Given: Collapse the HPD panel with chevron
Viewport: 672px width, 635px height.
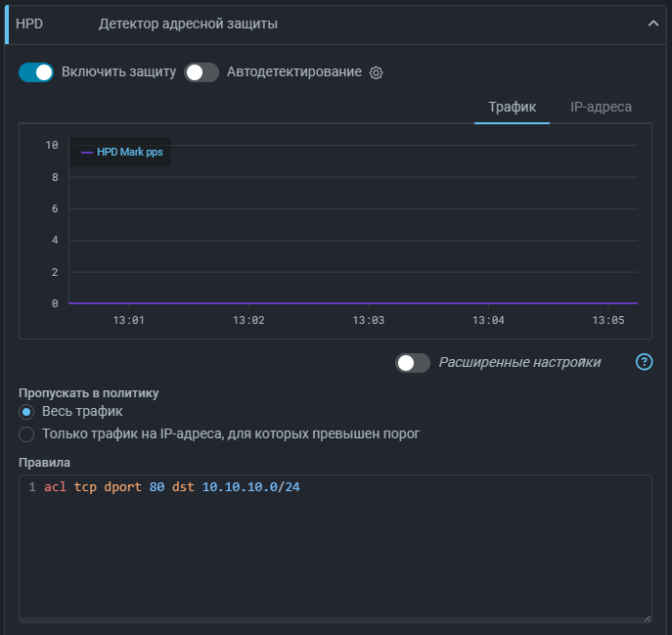Looking at the screenshot, I should click(653, 24).
